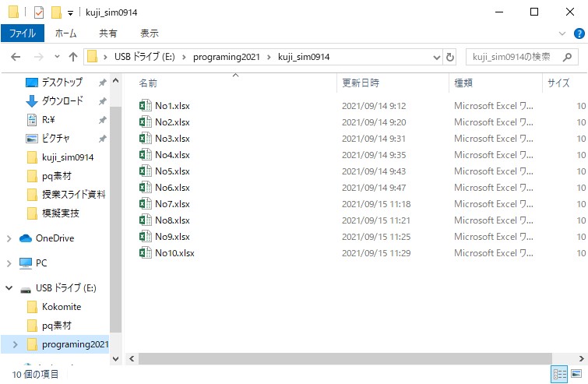Expand the programing2021 tree node
Viewport: 588px width, 384px height.
(x=15, y=344)
